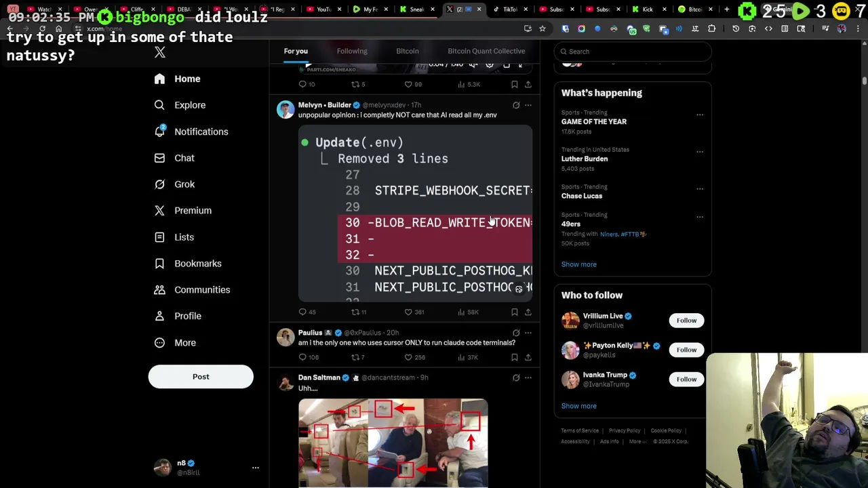Click the X logo in the sidebar
This screenshot has height=488, width=868.
(160, 52)
